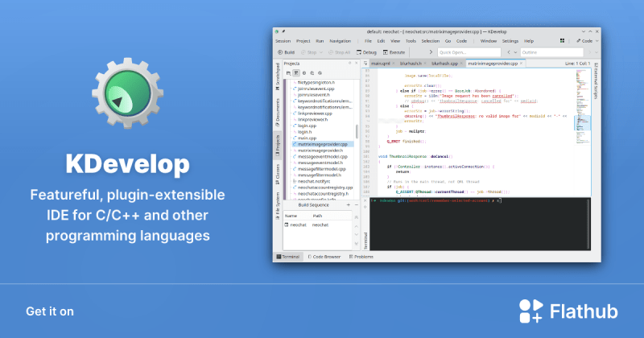Click into the Quick Open field
The image size is (644, 338).
(x=469, y=52)
